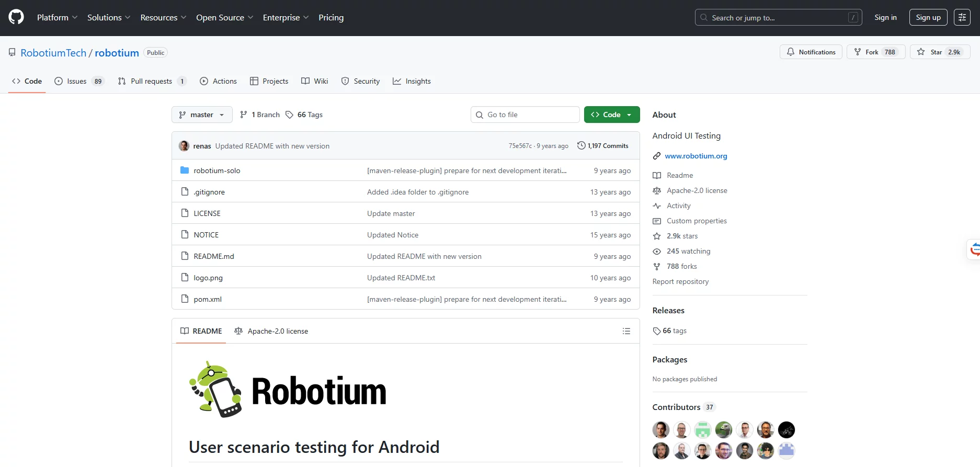Click the Sign up button
The height and width of the screenshot is (467, 980).
click(x=928, y=17)
